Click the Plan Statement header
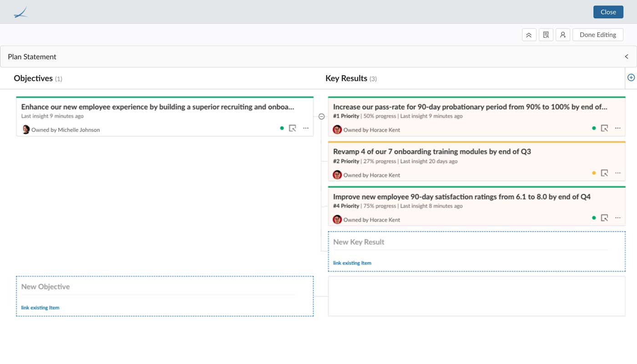Viewport: 637px width, 364px height. [318, 57]
